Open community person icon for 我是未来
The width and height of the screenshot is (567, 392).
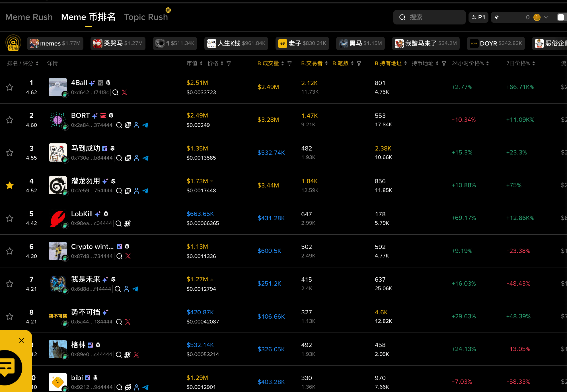coord(126,289)
